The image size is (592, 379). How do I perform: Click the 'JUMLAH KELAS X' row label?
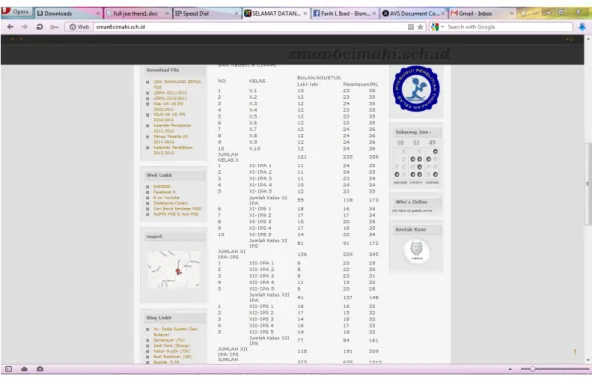tap(228, 157)
